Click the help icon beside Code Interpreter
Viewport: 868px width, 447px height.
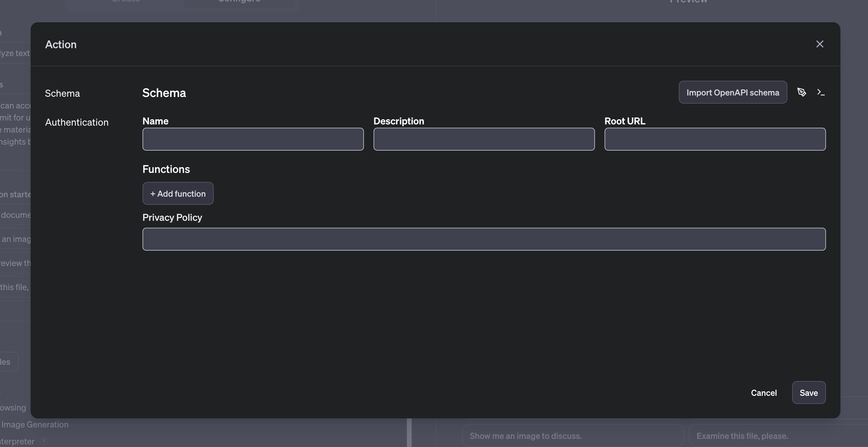point(44,441)
